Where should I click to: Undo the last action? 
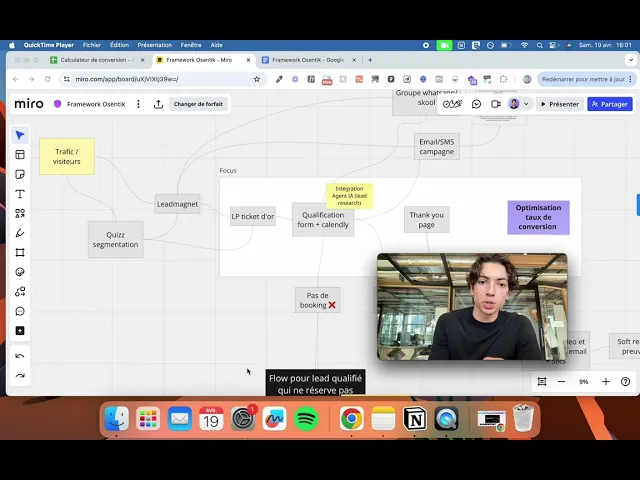coord(20,356)
